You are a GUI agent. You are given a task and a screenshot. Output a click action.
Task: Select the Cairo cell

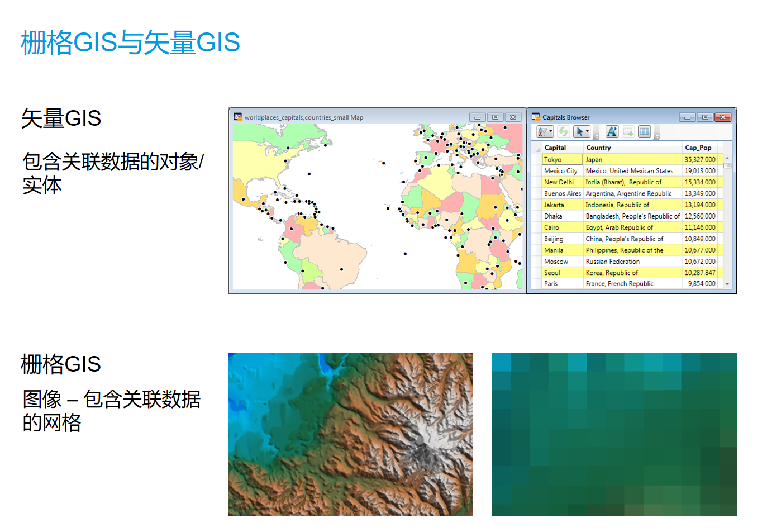[562, 227]
